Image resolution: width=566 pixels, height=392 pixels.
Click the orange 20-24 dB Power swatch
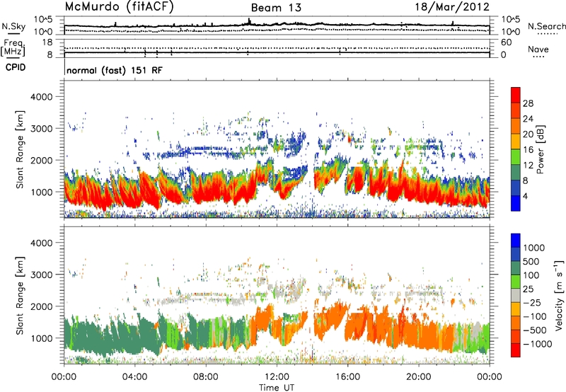[x=516, y=127]
